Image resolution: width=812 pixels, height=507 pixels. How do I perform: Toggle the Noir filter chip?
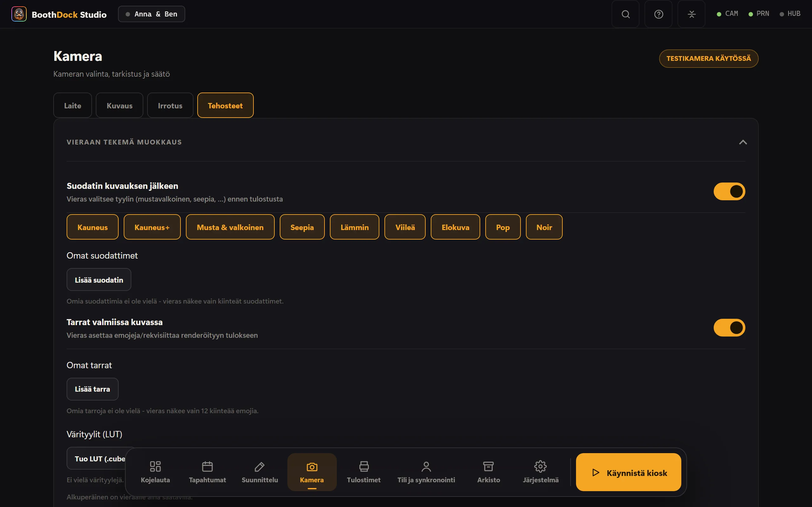pyautogui.click(x=544, y=227)
